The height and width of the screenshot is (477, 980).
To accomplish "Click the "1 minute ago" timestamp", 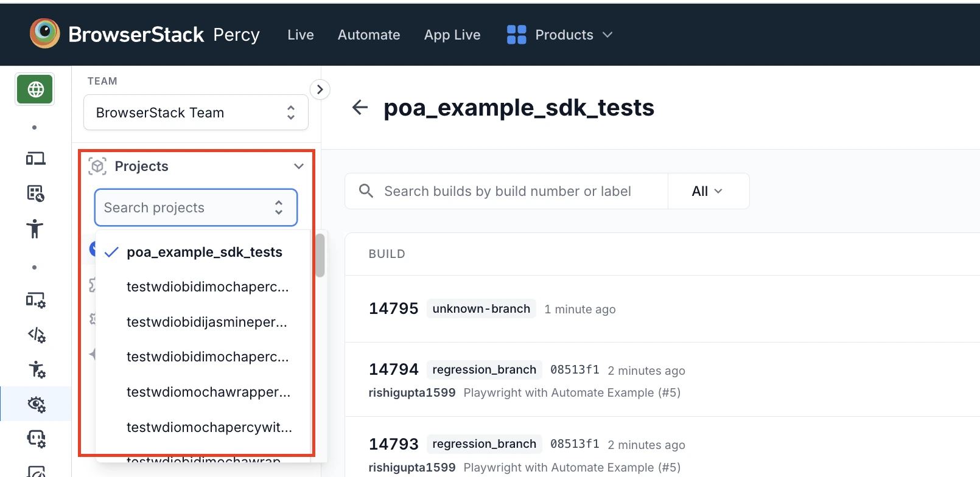I will [580, 309].
